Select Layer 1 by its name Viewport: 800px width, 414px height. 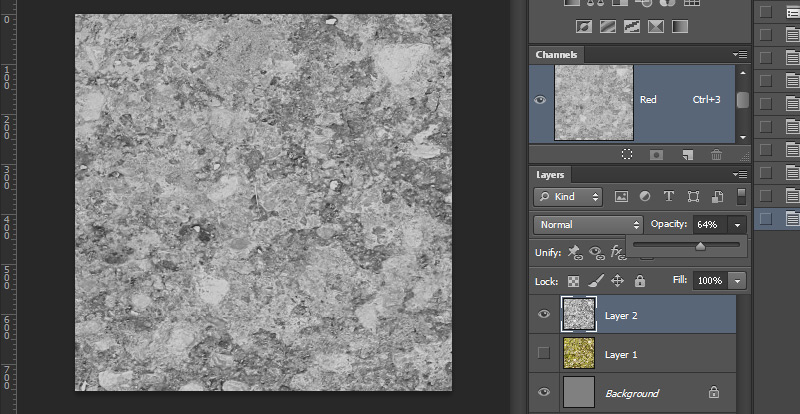click(x=621, y=354)
